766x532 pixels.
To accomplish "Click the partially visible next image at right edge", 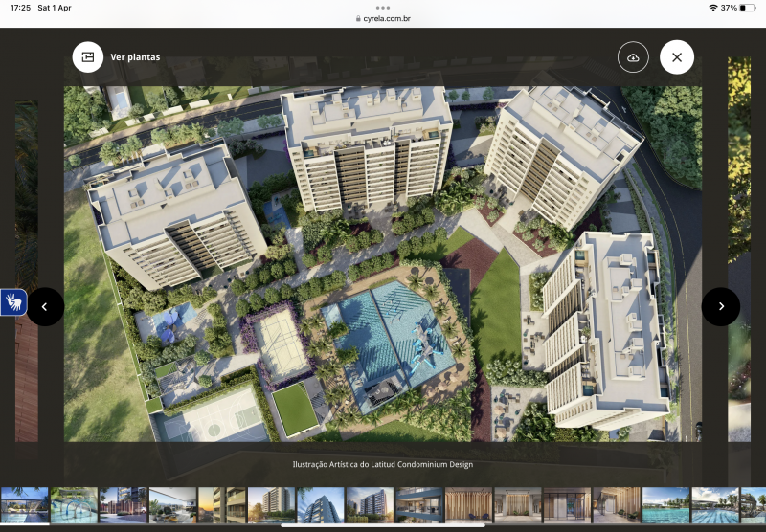I will 739,250.
